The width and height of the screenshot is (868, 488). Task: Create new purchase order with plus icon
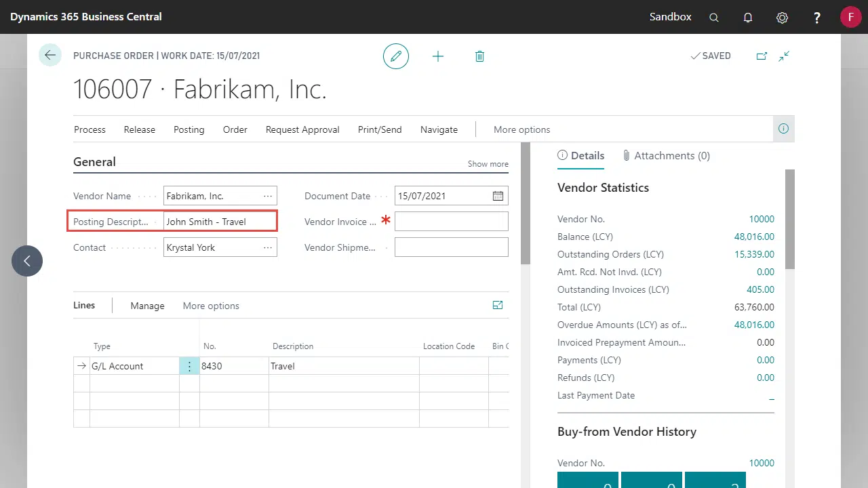(x=438, y=56)
